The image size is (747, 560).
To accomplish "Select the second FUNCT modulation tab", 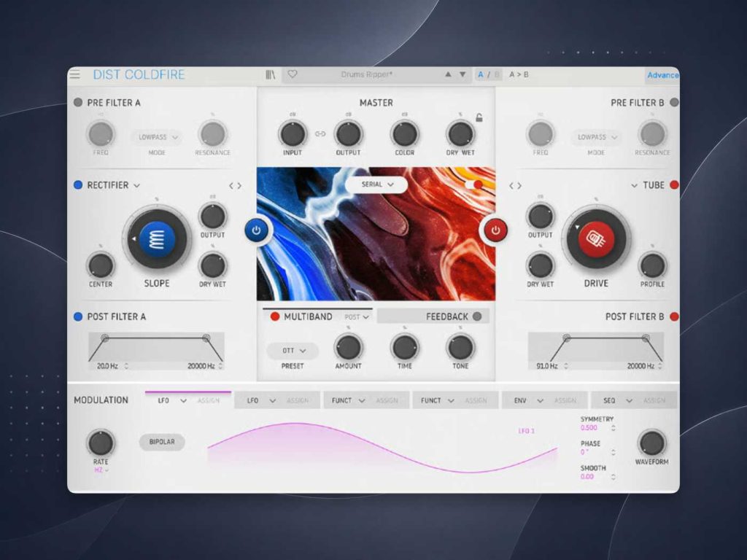I will coord(455,400).
